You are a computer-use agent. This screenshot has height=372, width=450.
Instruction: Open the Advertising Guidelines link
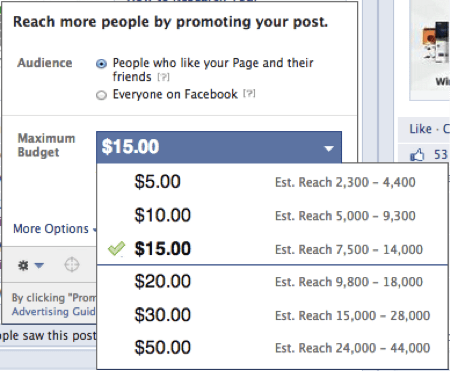[x=53, y=311]
